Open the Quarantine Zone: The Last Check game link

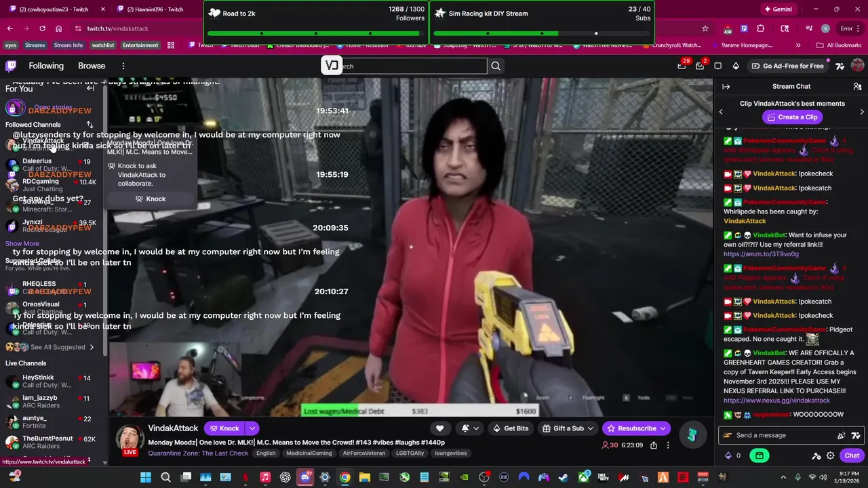[199, 453]
